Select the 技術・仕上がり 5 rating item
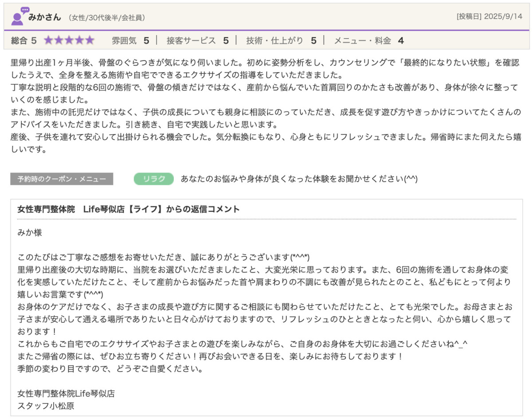The height and width of the screenshot is (419, 532). (x=281, y=41)
